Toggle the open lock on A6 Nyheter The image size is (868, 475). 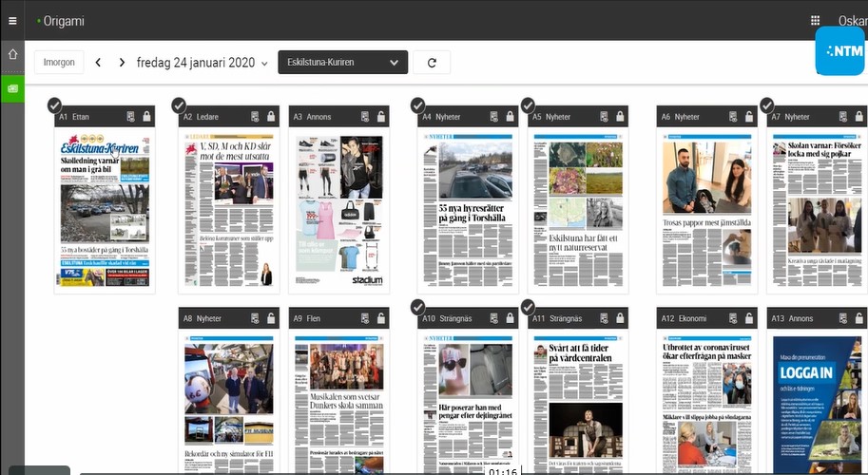pos(749,117)
